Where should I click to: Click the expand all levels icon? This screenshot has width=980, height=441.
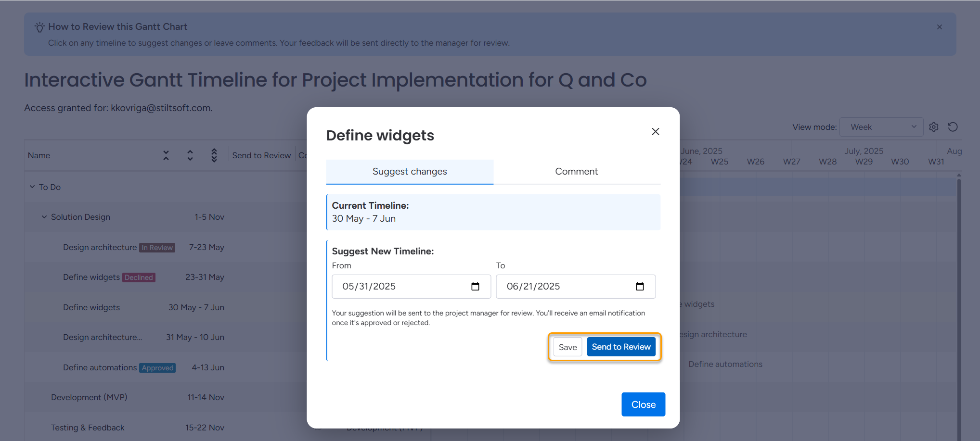coord(214,155)
